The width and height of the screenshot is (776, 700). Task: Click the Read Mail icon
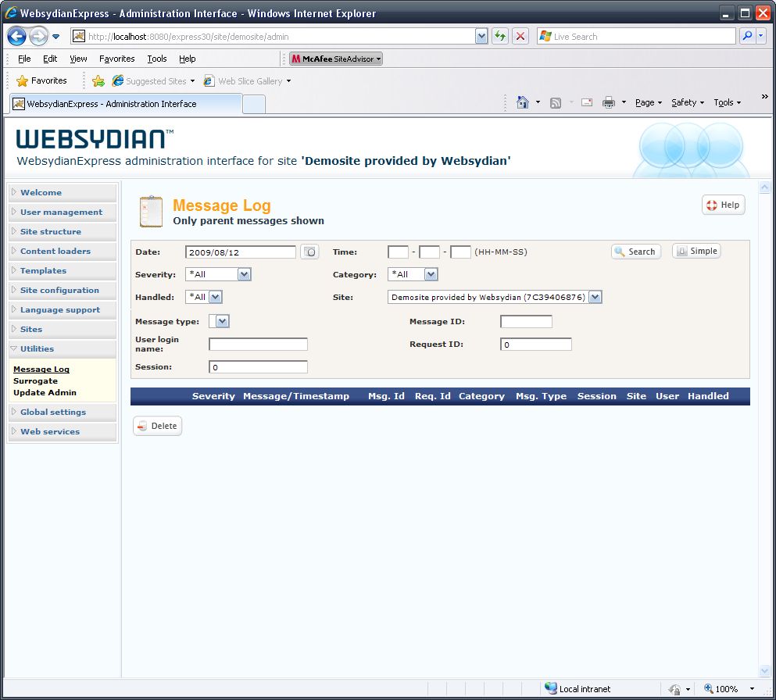(x=587, y=102)
